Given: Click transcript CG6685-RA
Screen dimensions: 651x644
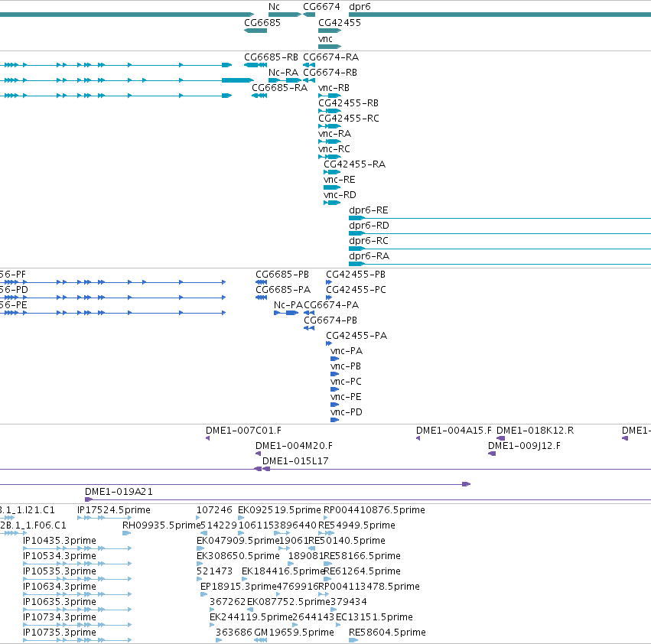Looking at the screenshot, I should click(x=279, y=88).
